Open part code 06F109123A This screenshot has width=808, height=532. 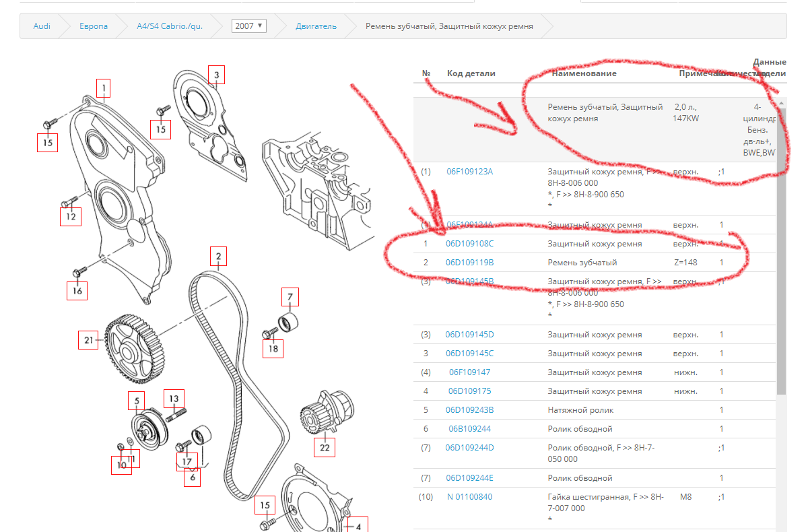469,171
